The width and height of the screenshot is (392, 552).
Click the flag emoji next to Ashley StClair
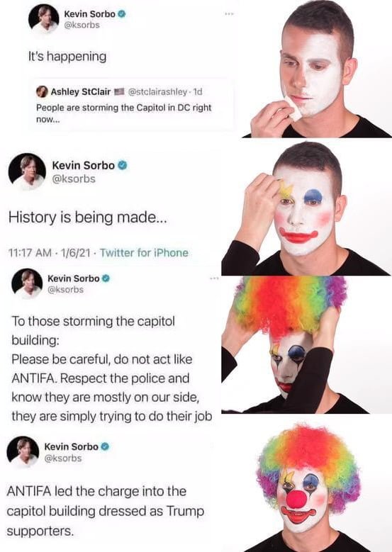[x=118, y=92]
